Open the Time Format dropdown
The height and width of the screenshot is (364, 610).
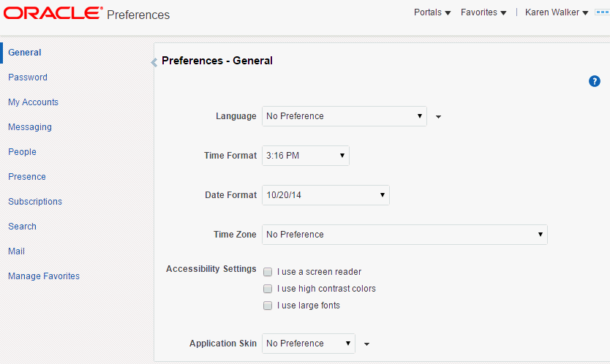pos(305,156)
